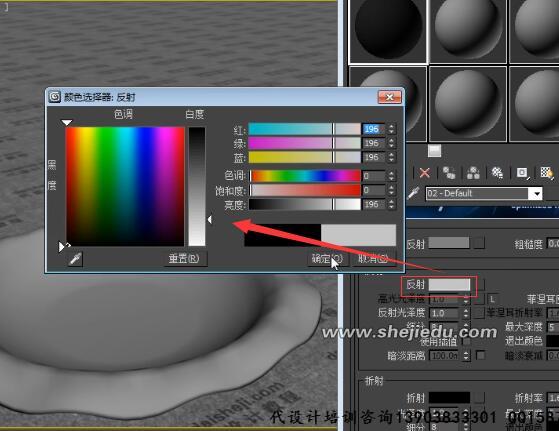Click the 退出颜色 exit color swatch

pyautogui.click(x=553, y=341)
